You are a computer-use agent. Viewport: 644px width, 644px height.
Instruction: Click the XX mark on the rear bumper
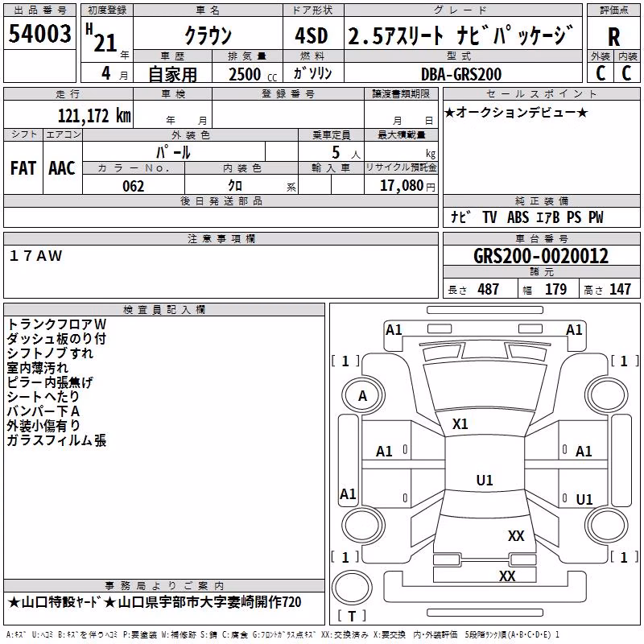507,576
